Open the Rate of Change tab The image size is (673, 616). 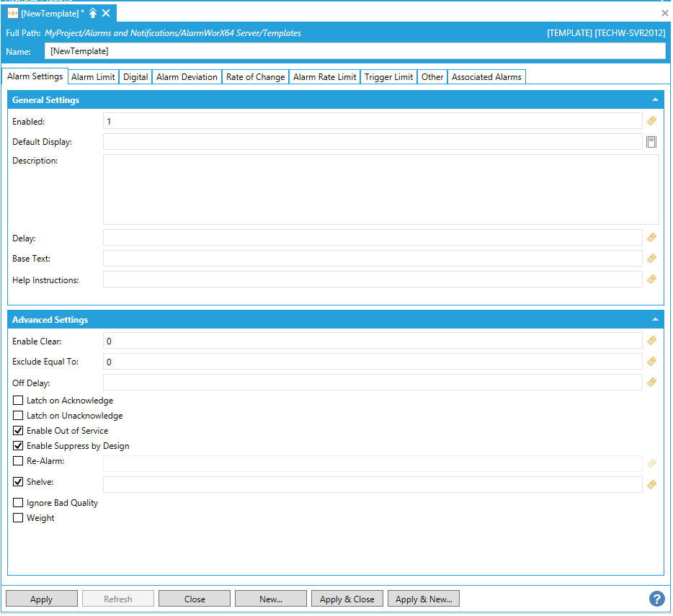click(255, 77)
